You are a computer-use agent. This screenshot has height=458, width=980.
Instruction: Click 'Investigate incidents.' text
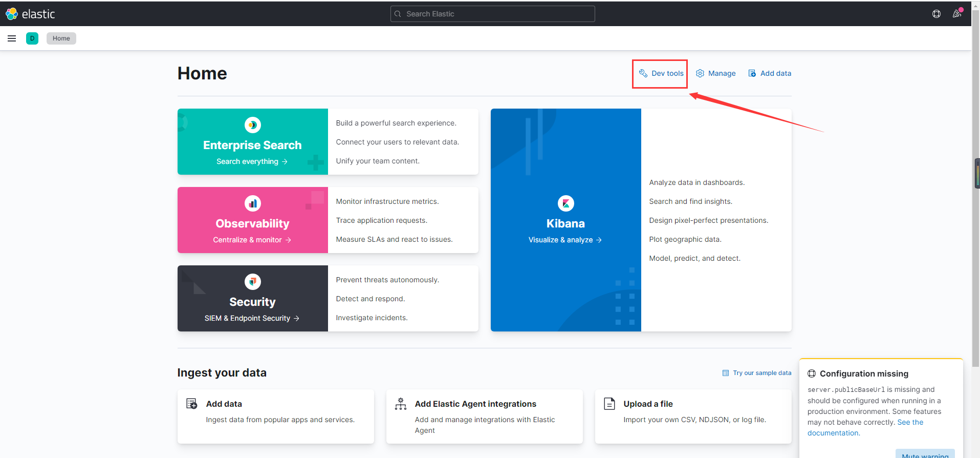372,318
